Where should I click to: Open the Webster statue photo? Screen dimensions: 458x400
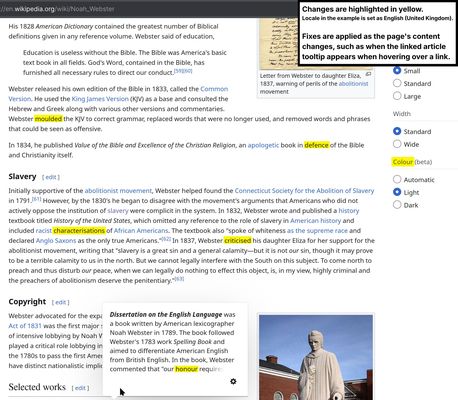point(316,357)
